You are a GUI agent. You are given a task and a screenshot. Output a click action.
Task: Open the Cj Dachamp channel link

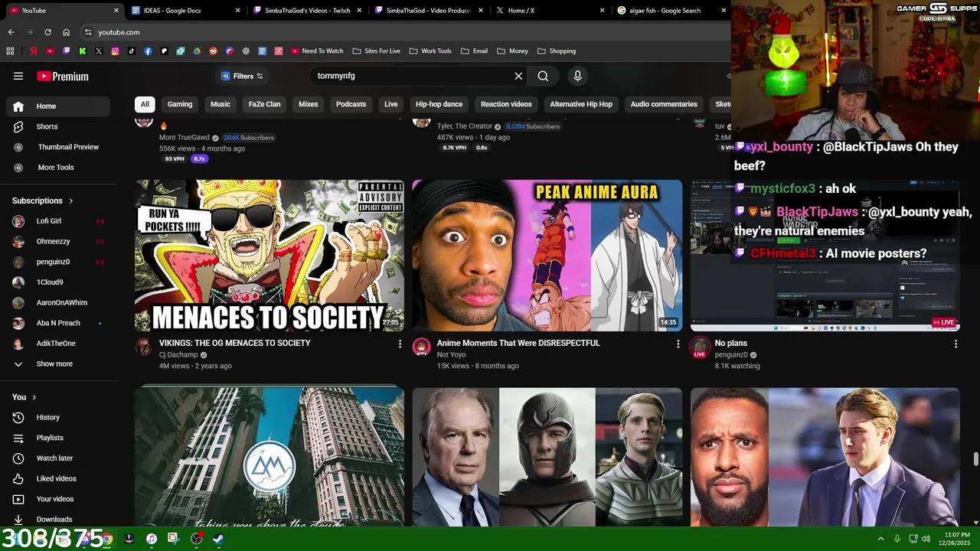click(178, 355)
